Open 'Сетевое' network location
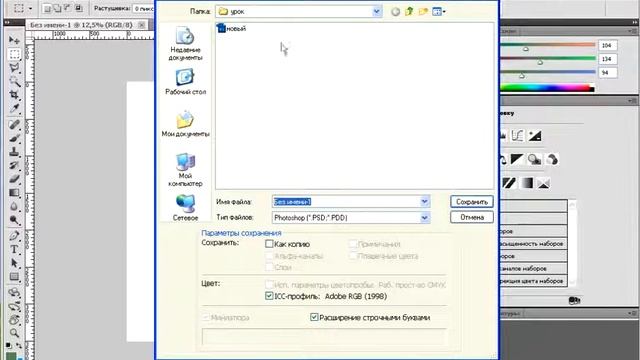This screenshot has height=360, width=640. coord(185,207)
